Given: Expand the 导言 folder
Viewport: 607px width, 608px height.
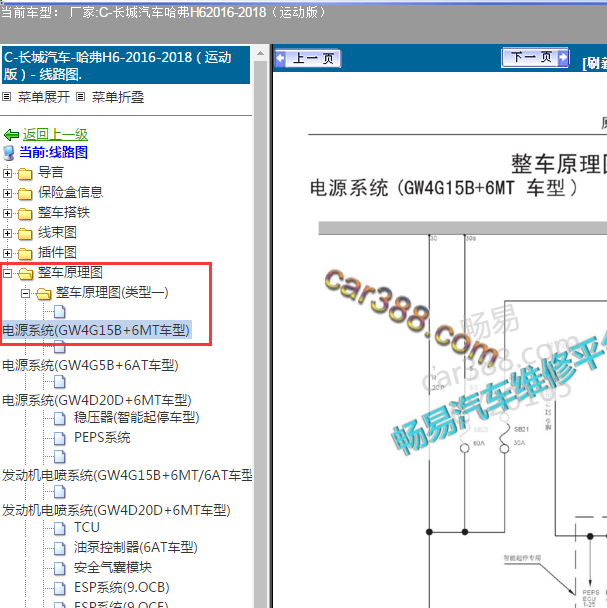Looking at the screenshot, I should coord(7,173).
